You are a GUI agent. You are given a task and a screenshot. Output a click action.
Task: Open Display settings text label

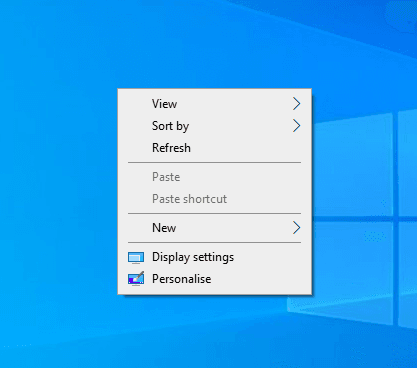[193, 257]
